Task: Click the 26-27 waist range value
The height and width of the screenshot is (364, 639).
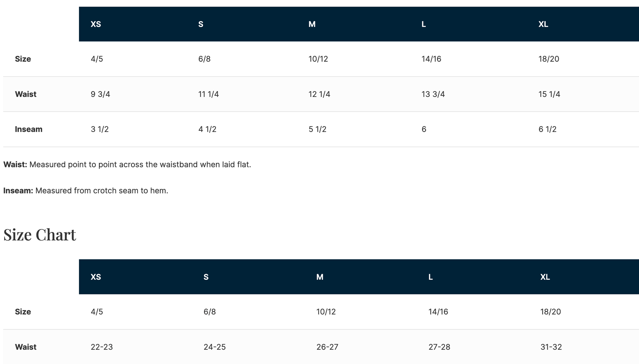Action: pyautogui.click(x=327, y=347)
